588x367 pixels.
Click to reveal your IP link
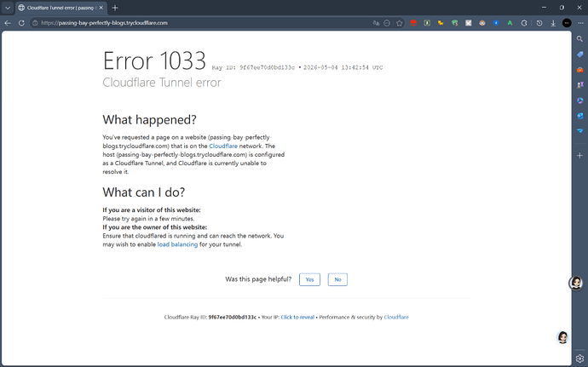[297, 317]
